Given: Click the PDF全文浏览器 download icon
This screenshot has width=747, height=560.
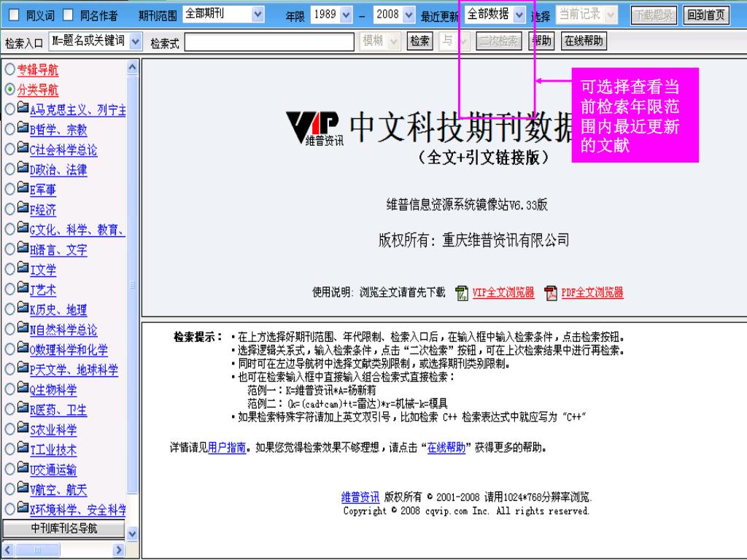Looking at the screenshot, I should point(551,293).
